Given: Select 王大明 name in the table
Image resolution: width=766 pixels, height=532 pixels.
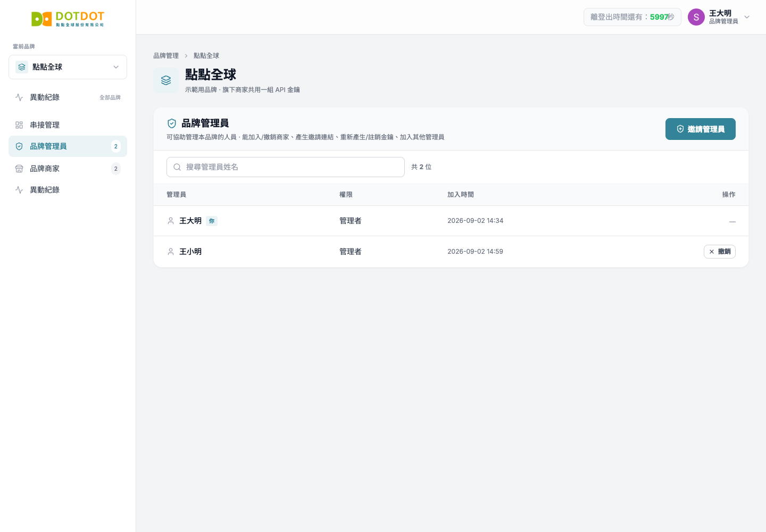Looking at the screenshot, I should [190, 221].
